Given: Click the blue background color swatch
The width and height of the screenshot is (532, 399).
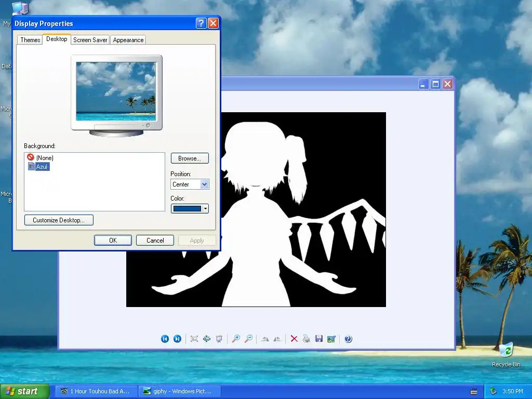Looking at the screenshot, I should coord(187,209).
